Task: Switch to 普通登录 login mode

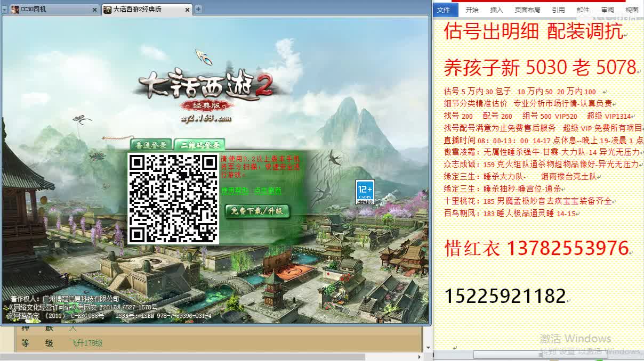Action: pos(151,145)
